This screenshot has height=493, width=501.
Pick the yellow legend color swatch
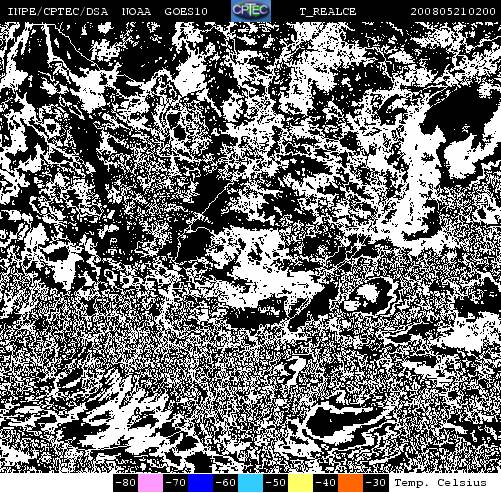[x=300, y=483]
